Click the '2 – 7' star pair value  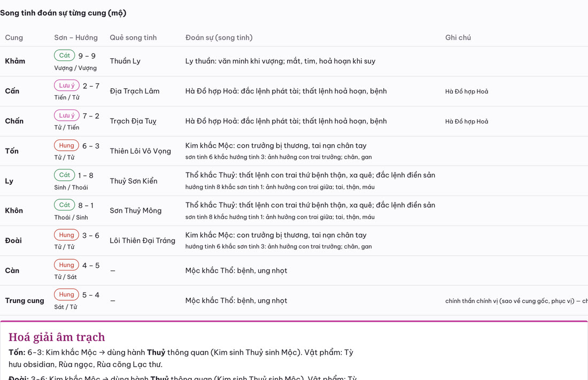91,86
